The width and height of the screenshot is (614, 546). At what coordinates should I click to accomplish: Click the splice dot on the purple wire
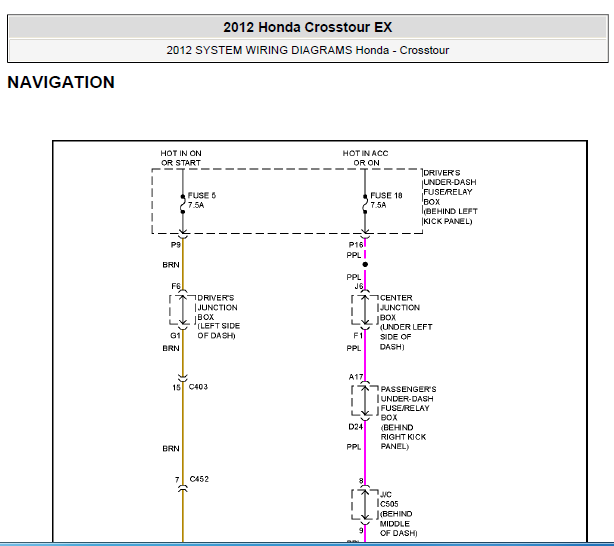coord(365,264)
